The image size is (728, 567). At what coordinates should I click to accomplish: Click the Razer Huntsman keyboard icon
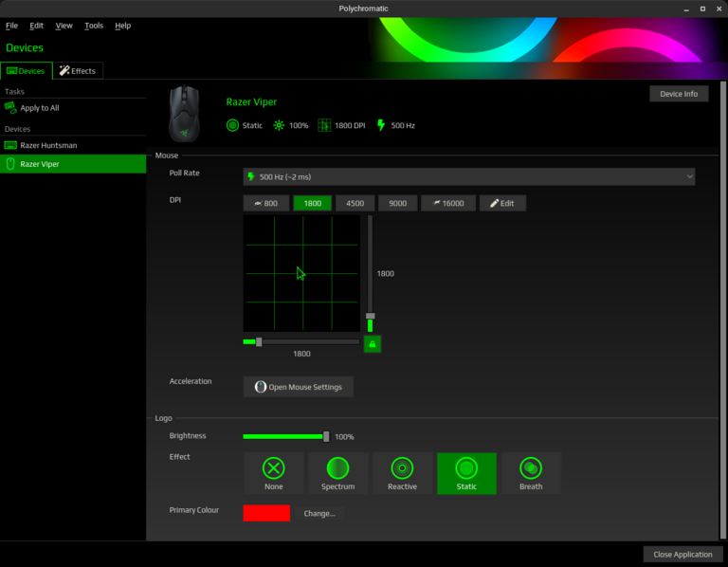[10, 145]
